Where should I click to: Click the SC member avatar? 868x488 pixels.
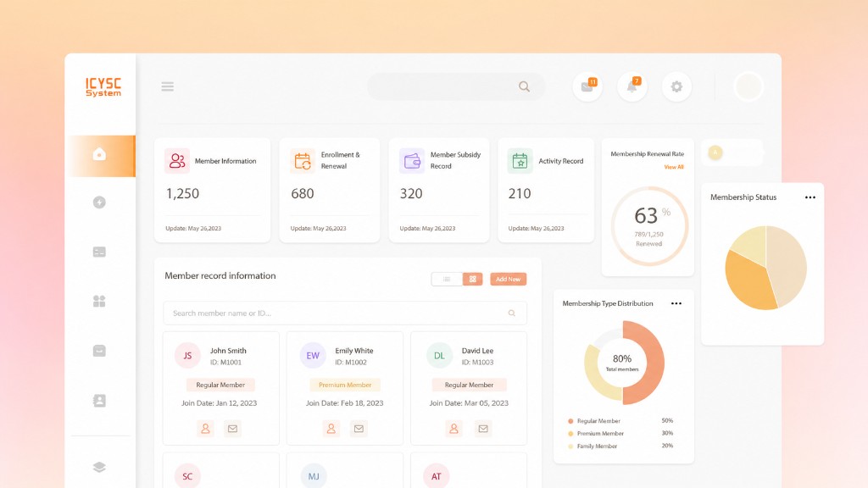187,476
